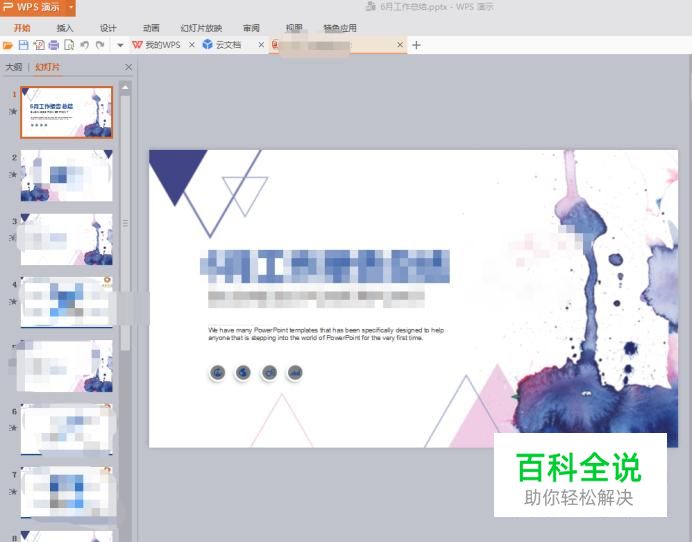Click the animation star beside slide 4
692x542 pixels.
coord(13,302)
